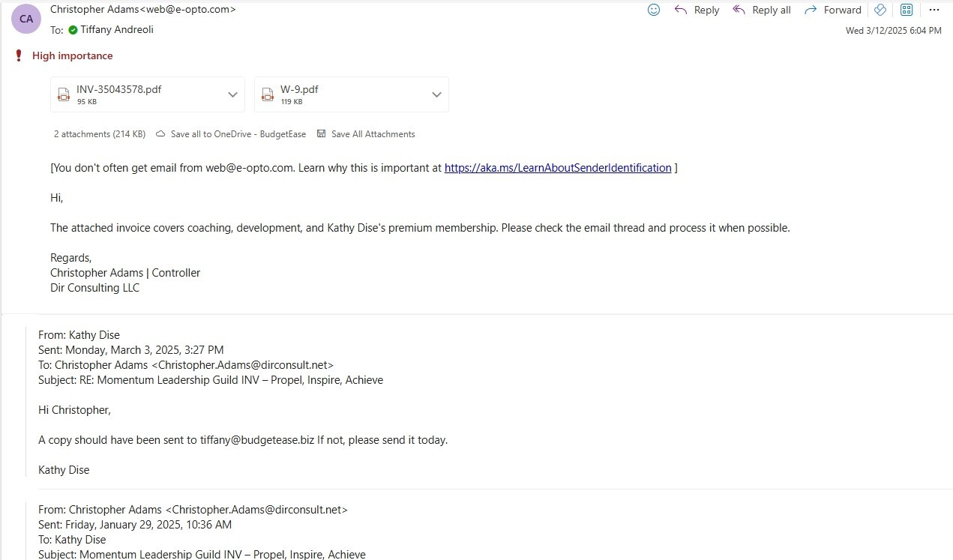Click the red exclamation importance icon
Image resolution: width=953 pixels, height=560 pixels.
coord(19,55)
